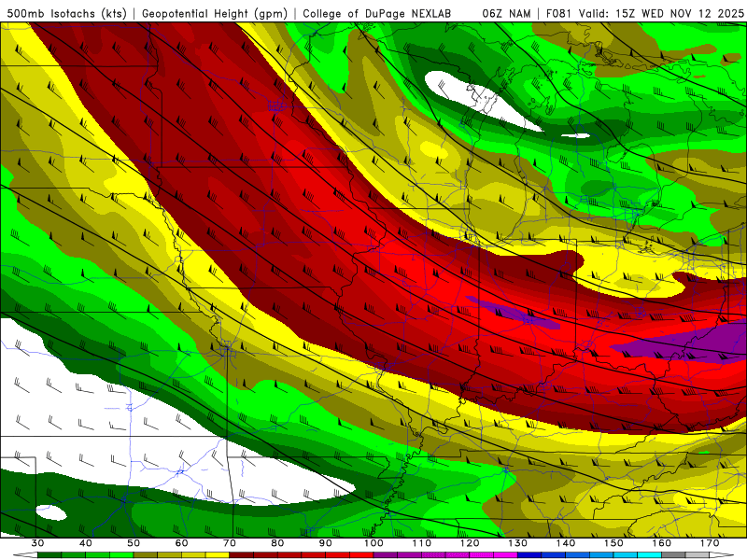Click the colorbar label '40'
747x560 pixels.
click(x=86, y=543)
